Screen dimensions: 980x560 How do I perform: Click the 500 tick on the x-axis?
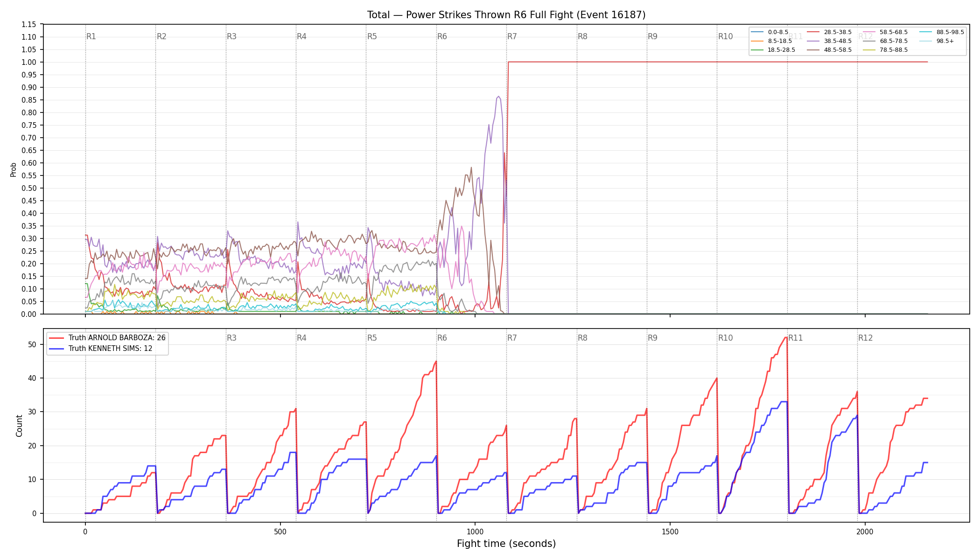(280, 532)
